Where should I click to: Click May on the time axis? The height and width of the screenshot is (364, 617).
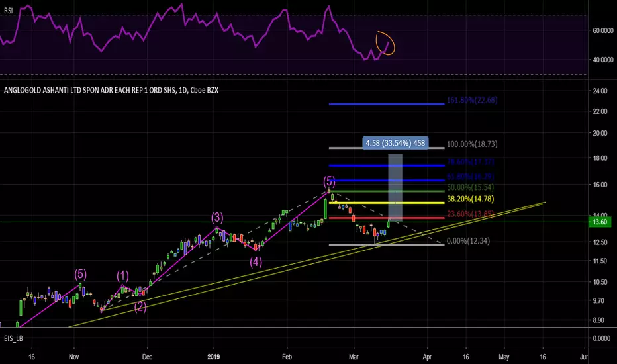(504, 357)
